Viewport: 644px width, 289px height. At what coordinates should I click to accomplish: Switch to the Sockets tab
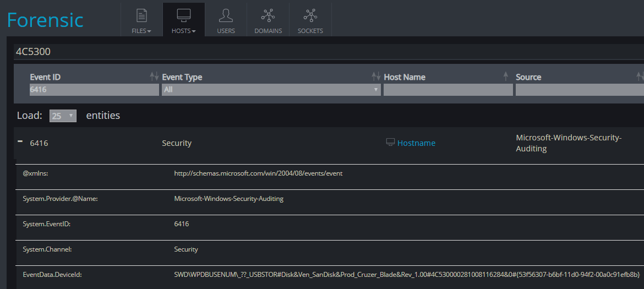point(310,19)
